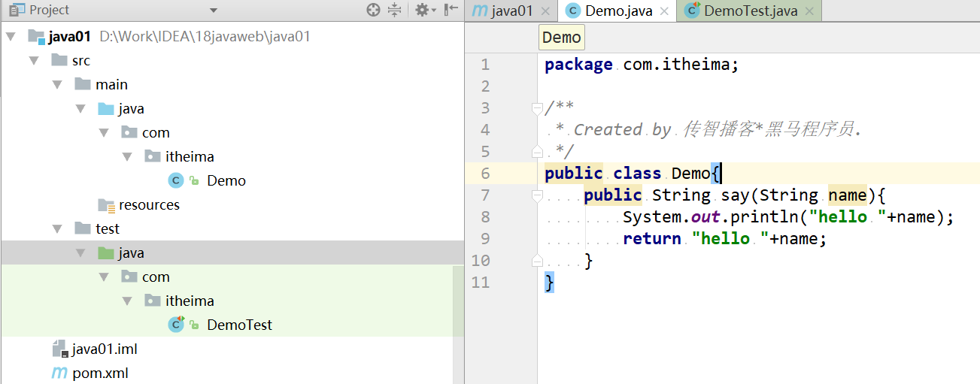Collapse the main folder arrow
The height and width of the screenshot is (384, 980).
click(56, 84)
